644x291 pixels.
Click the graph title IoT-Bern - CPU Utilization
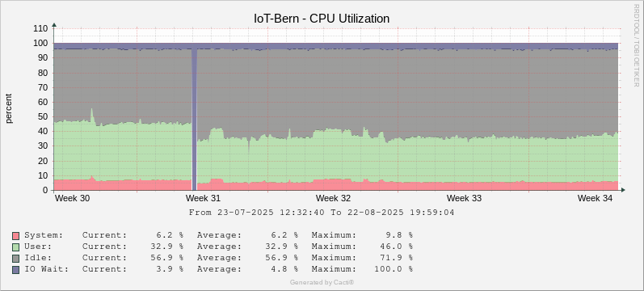click(322, 19)
